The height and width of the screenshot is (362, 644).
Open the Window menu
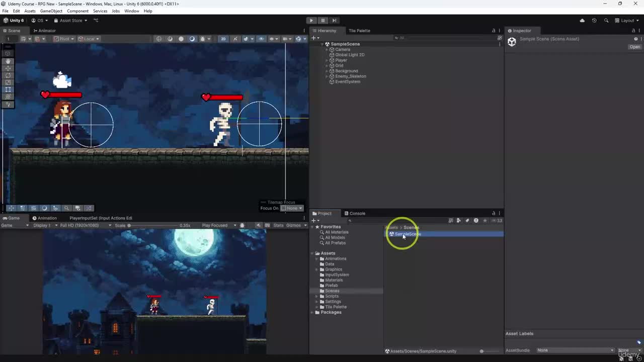(x=132, y=11)
